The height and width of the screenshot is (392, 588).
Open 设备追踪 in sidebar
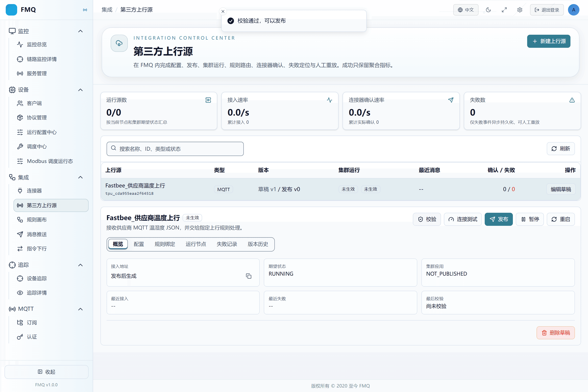tap(51, 278)
